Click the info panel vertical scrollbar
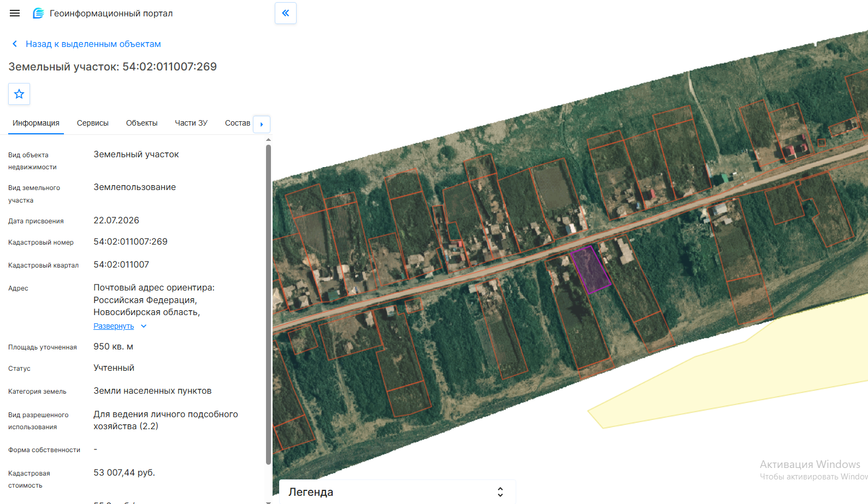Screen dimensions: 868x504 point(268,305)
